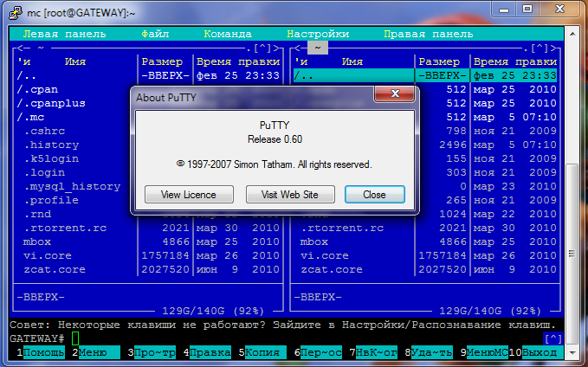Click the scrollbar down arrow in PuTTY window
Viewport: 588px width, 367px height.
click(x=572, y=353)
